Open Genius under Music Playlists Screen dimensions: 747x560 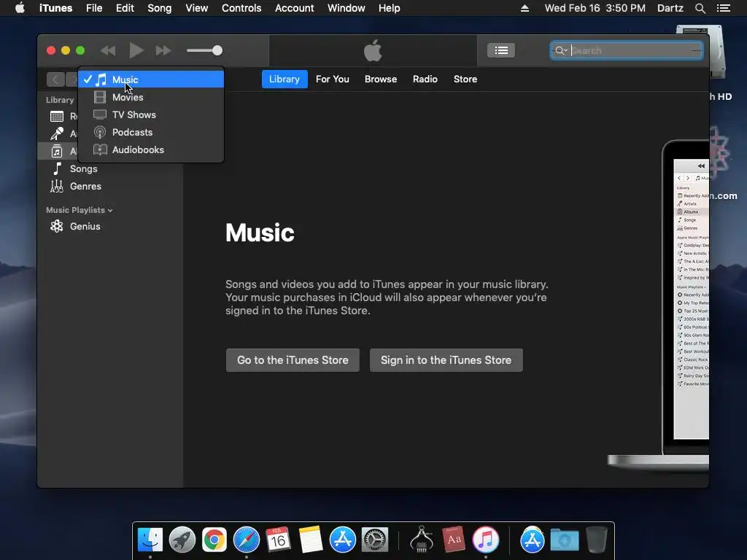click(85, 227)
